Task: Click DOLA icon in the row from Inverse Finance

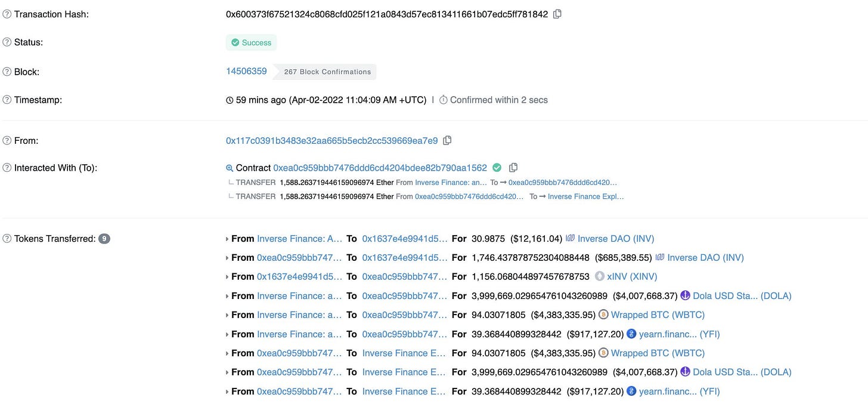Action: [x=685, y=295]
